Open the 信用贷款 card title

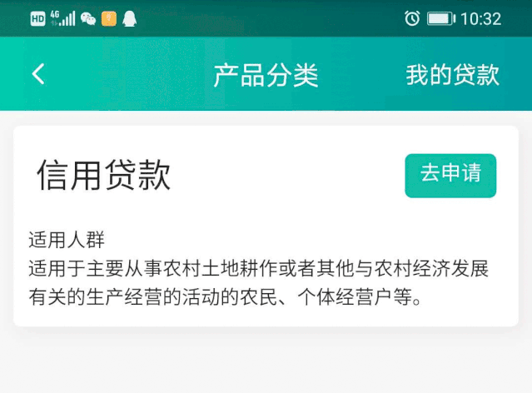(x=103, y=176)
